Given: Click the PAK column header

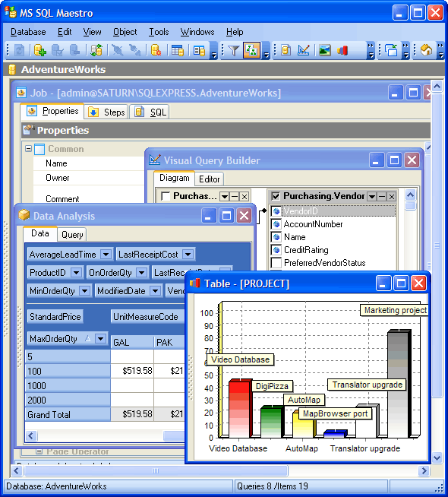Looking at the screenshot, I should (x=169, y=342).
